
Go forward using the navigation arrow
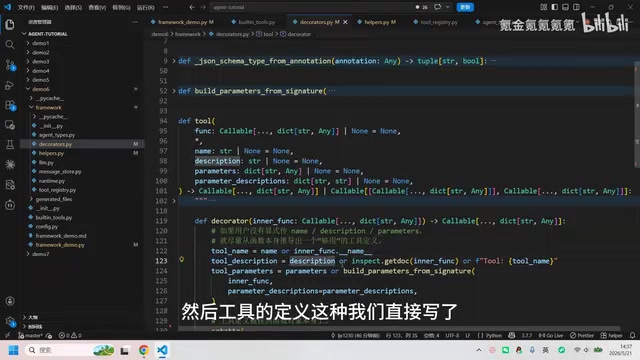click(x=203, y=7)
